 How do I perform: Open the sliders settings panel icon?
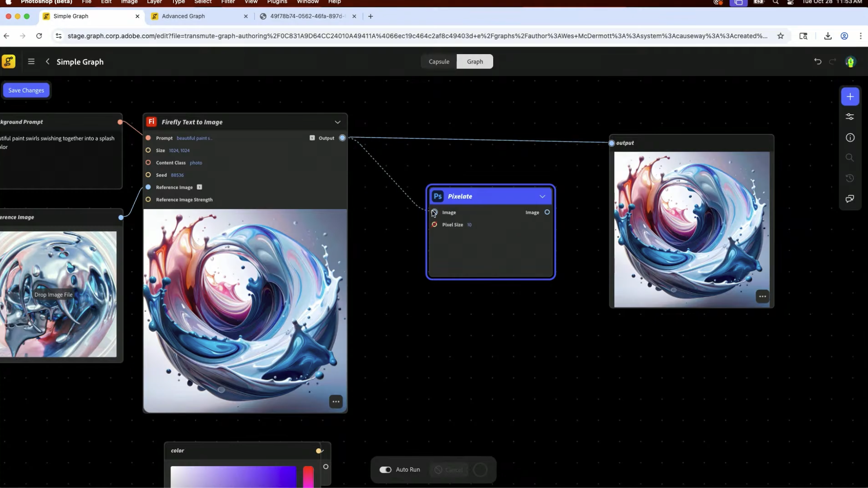point(850,117)
